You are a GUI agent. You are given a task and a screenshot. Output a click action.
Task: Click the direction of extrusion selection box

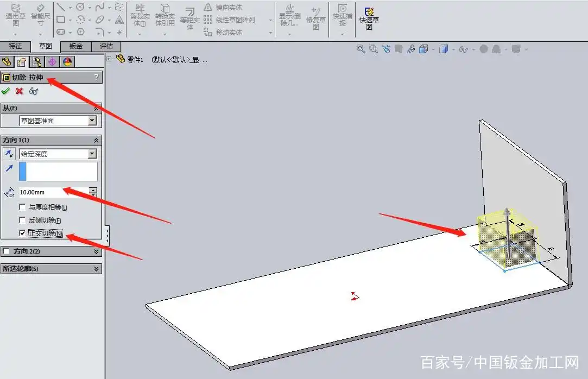pyautogui.click(x=58, y=172)
